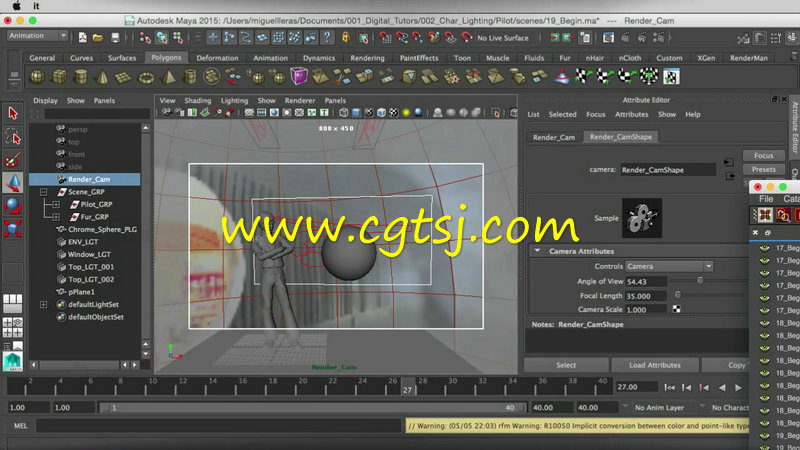
Task: Create a polygon cone from shelf
Action: [102, 77]
